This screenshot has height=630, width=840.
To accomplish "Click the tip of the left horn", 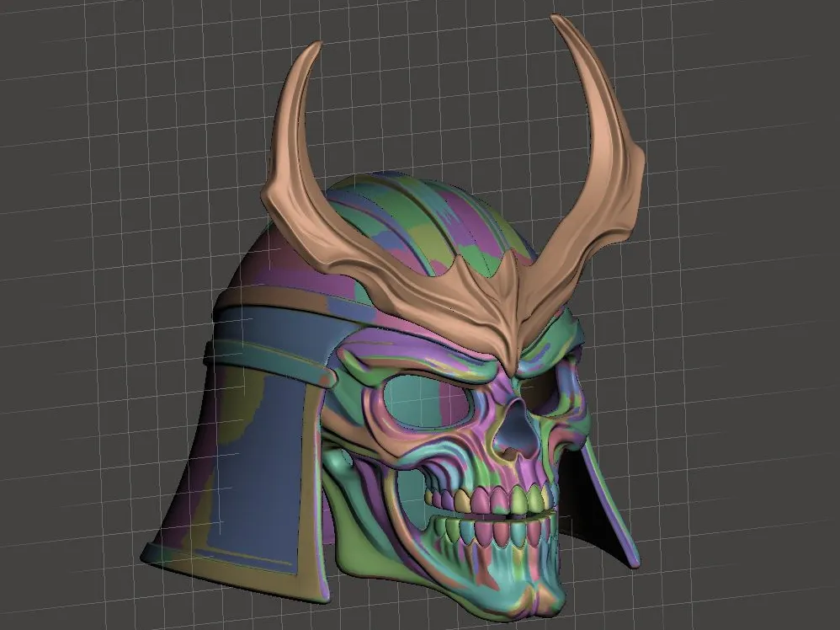I will click(322, 40).
